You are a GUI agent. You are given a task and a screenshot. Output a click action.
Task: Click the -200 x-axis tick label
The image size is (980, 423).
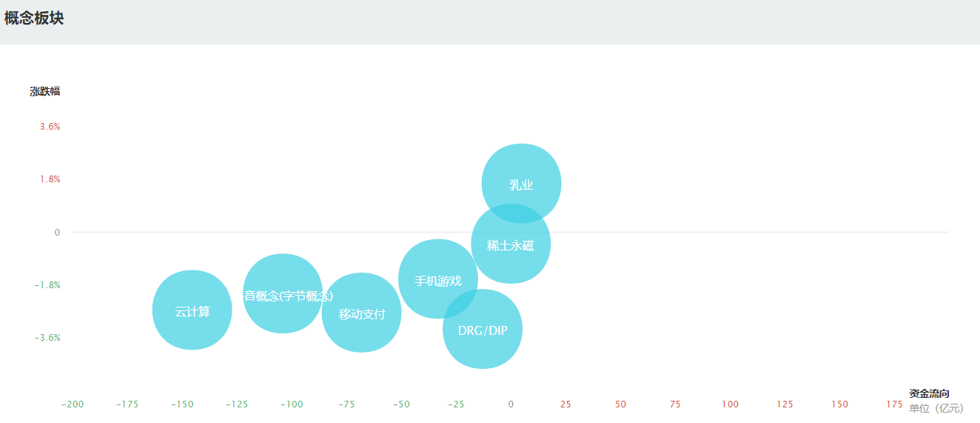[73, 404]
